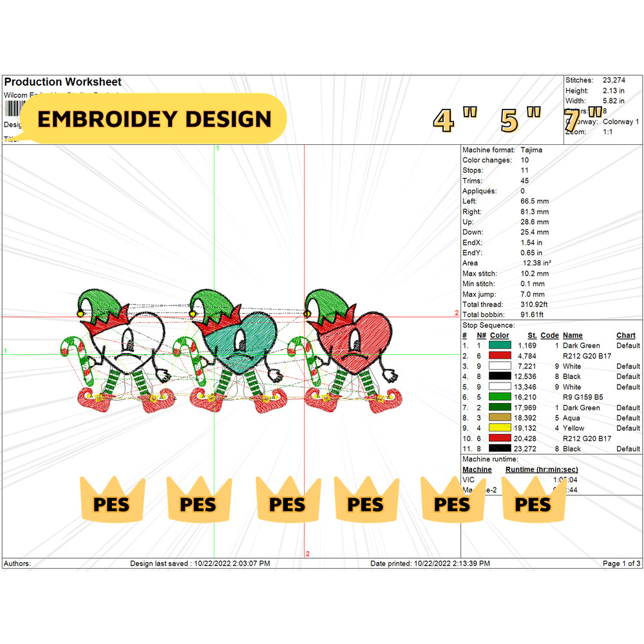Pick the Yellow thread color swatch
Image resolution: width=644 pixels, height=644 pixels.
tap(500, 428)
